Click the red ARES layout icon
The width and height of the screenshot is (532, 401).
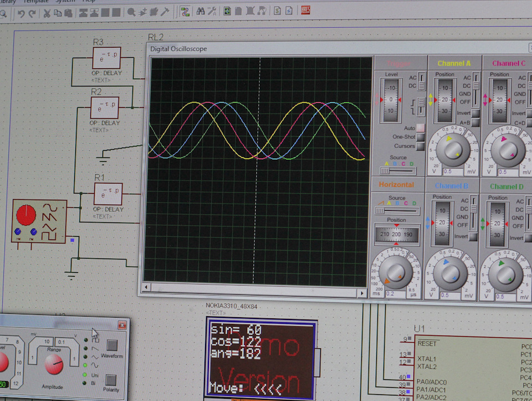(x=305, y=10)
